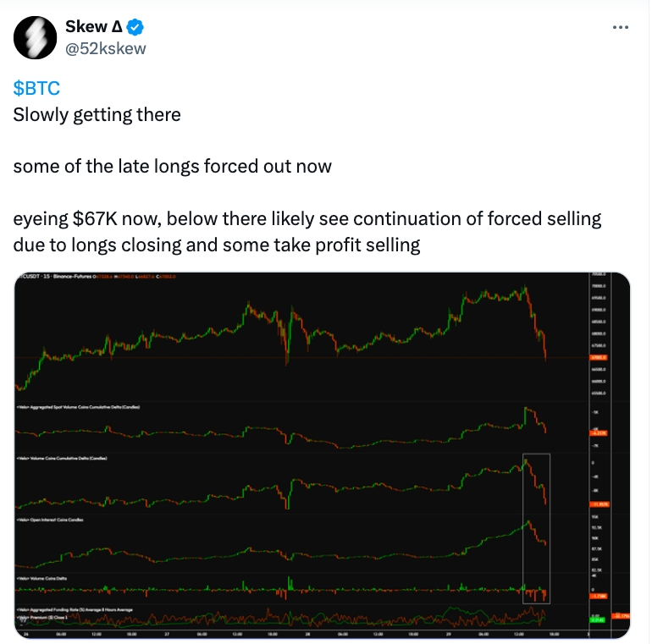Click the orange -6.217K spot CVD label

[x=599, y=433]
